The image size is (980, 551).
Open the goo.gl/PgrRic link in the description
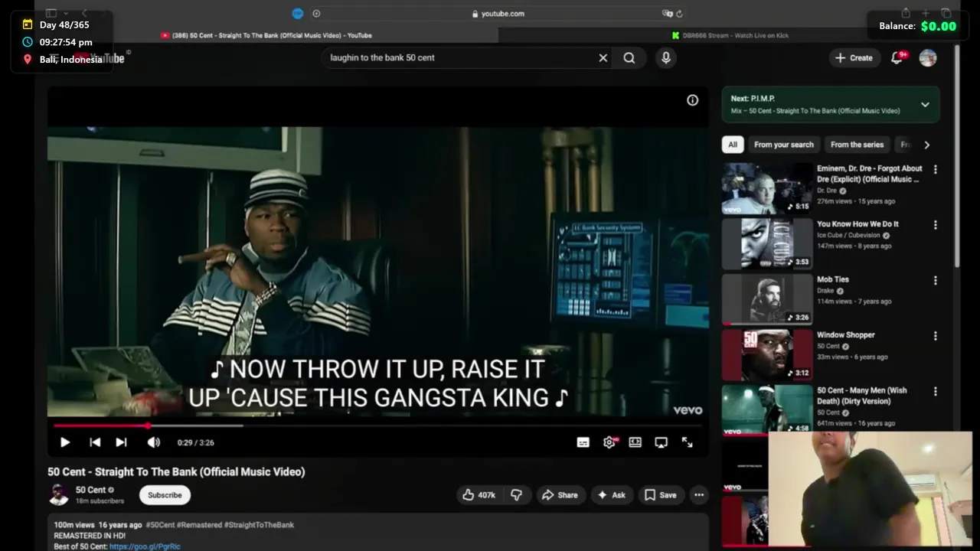click(x=145, y=546)
